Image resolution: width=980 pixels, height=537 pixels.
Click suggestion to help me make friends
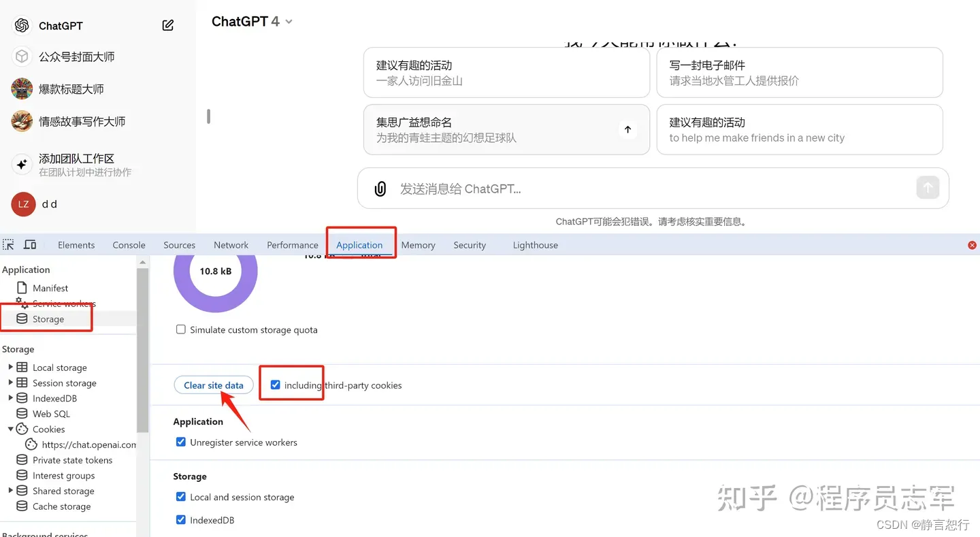tap(799, 129)
